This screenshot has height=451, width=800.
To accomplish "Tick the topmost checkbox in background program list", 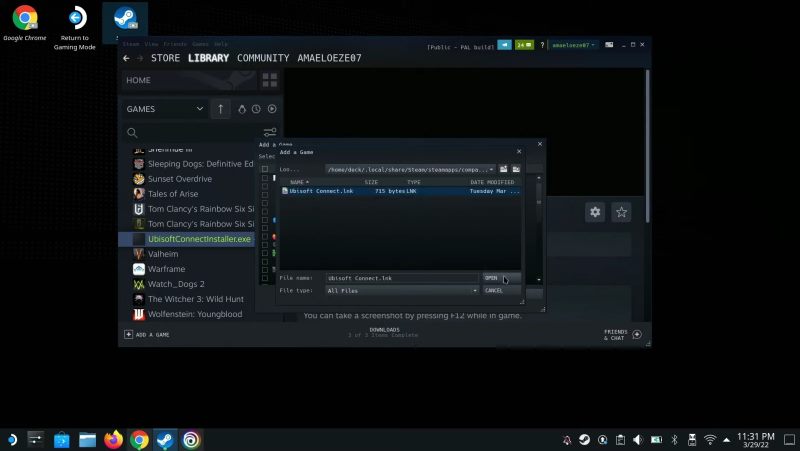I will tap(265, 169).
